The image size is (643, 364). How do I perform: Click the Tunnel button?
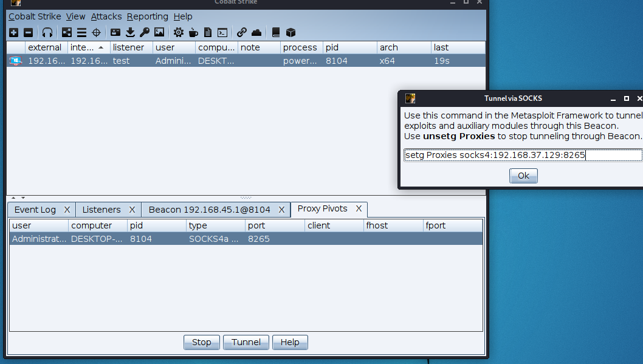246,342
